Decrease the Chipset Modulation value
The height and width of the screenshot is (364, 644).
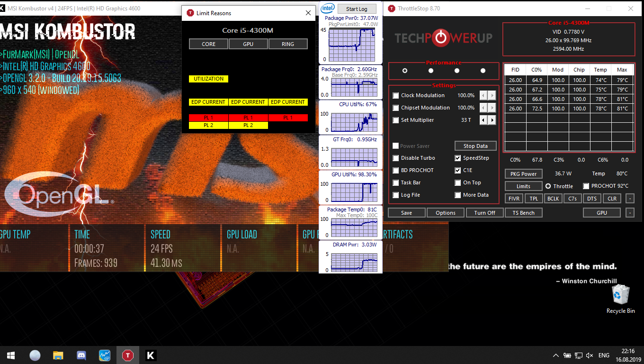point(483,108)
